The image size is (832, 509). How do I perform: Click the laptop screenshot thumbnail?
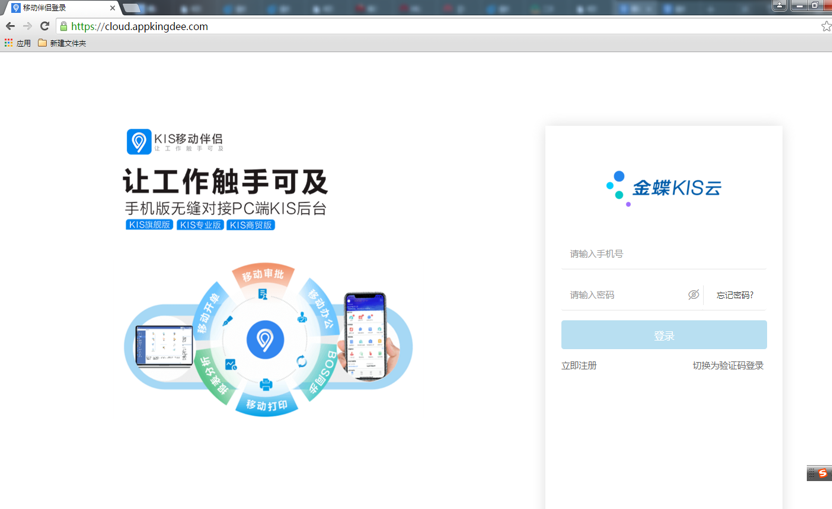click(164, 346)
